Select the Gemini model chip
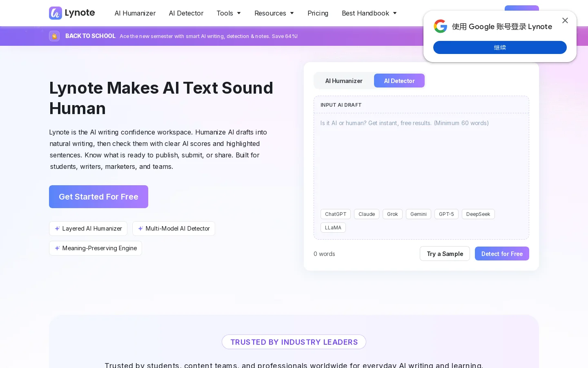 coord(419,214)
